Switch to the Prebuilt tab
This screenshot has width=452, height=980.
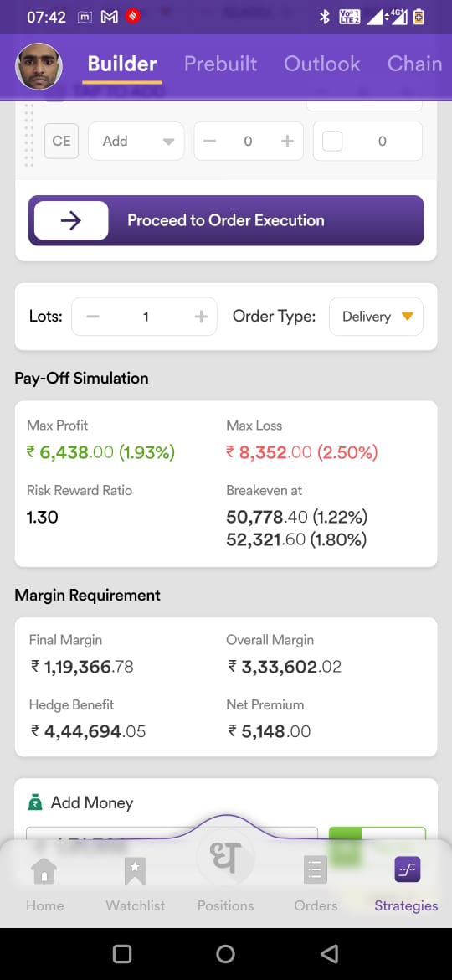tap(220, 64)
